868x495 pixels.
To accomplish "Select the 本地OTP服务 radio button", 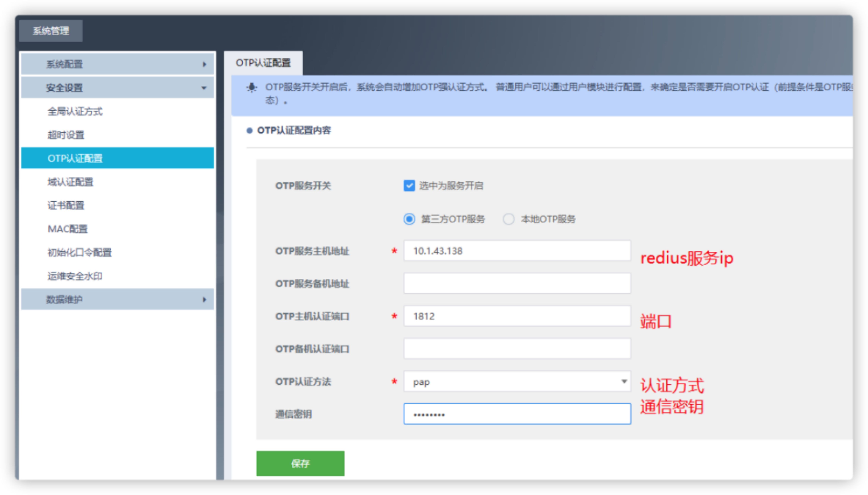I will coord(509,219).
